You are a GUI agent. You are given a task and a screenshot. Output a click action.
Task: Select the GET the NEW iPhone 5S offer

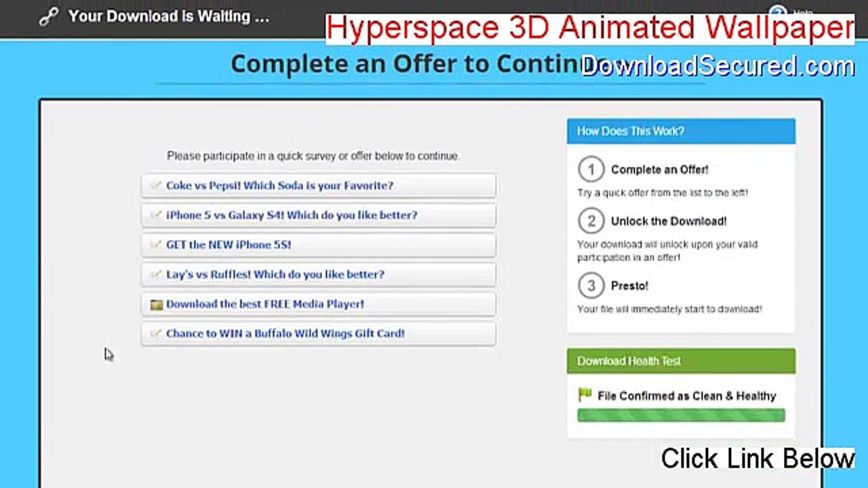pos(319,245)
